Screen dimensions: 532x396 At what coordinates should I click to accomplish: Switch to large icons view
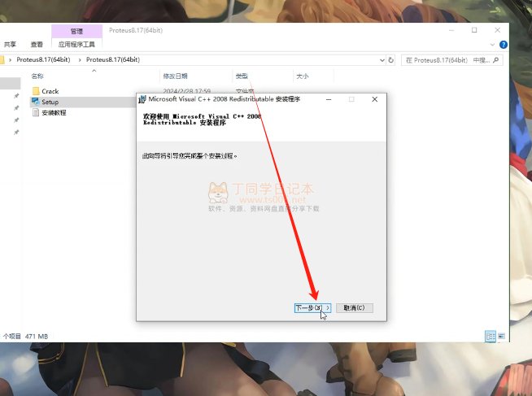click(501, 337)
